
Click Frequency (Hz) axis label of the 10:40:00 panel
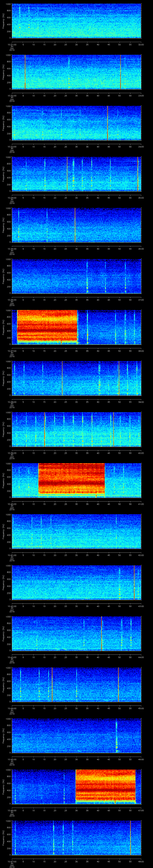click(x=3, y=480)
